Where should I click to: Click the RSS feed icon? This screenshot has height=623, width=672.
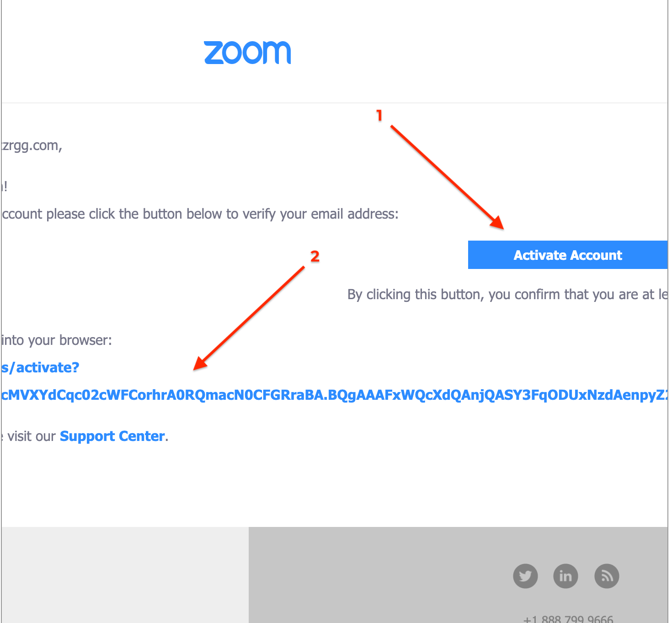[607, 576]
